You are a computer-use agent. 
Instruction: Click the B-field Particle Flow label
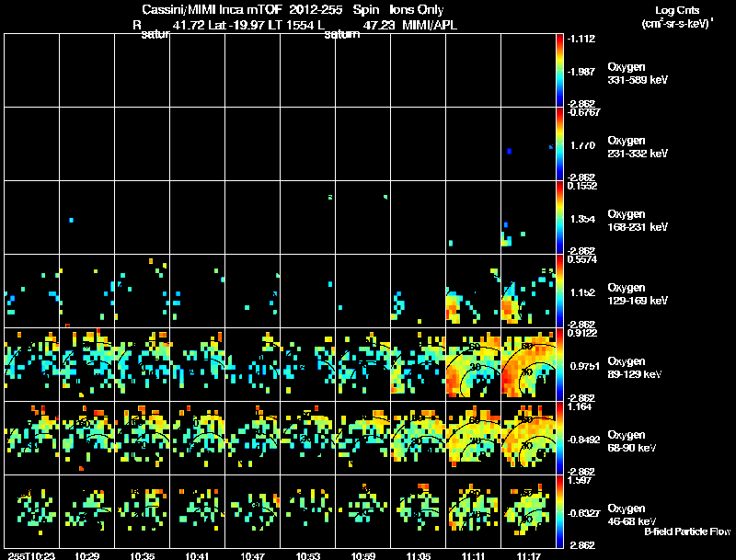point(687,531)
